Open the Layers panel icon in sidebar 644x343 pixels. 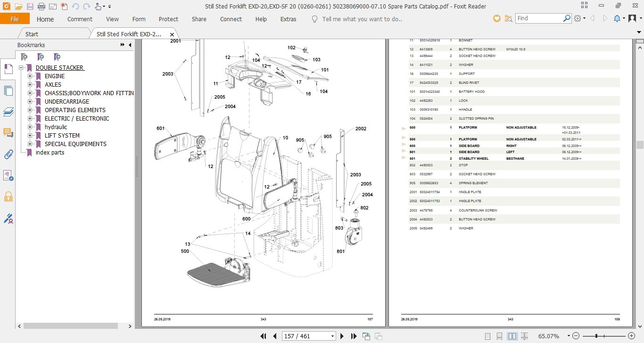8,112
